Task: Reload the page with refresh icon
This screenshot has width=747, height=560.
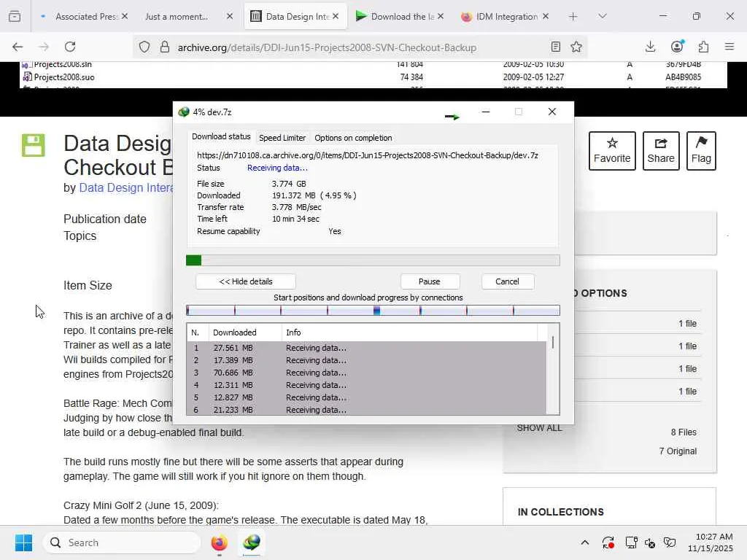Action: pyautogui.click(x=70, y=47)
